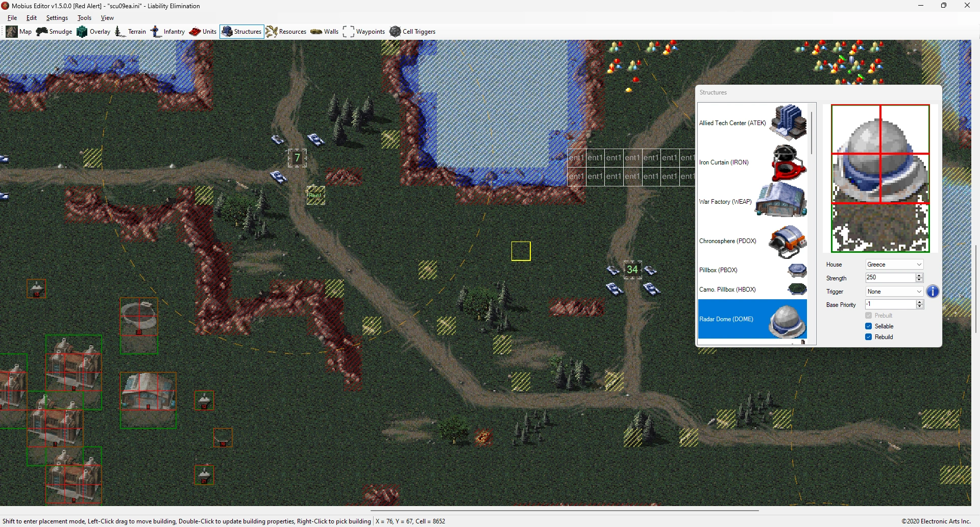Select the Infantry placement tool

coord(167,32)
